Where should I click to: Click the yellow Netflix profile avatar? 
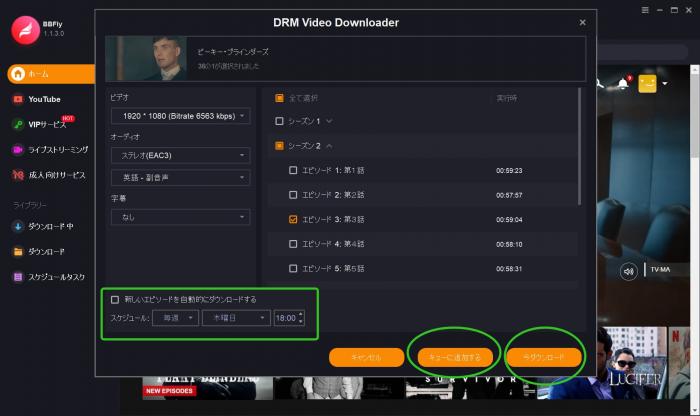pyautogui.click(x=647, y=83)
